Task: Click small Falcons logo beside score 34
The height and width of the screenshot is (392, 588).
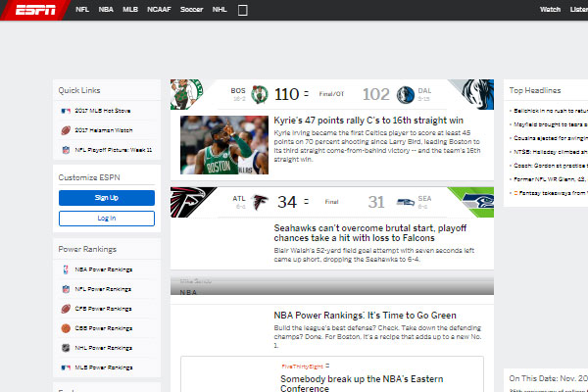Action: click(x=260, y=202)
